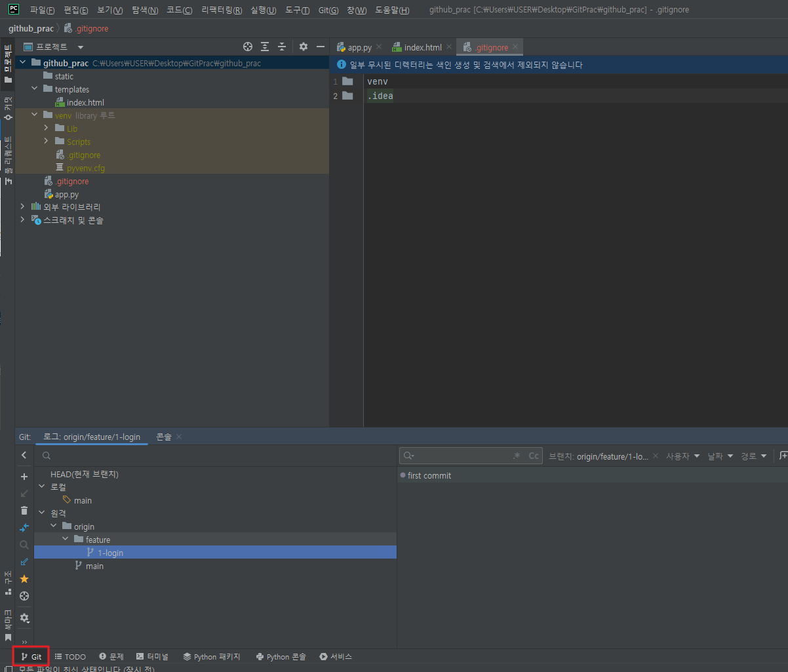Screen dimensions: 788x672
Task: Close the 콘솔 Git tab
Action: tap(179, 437)
